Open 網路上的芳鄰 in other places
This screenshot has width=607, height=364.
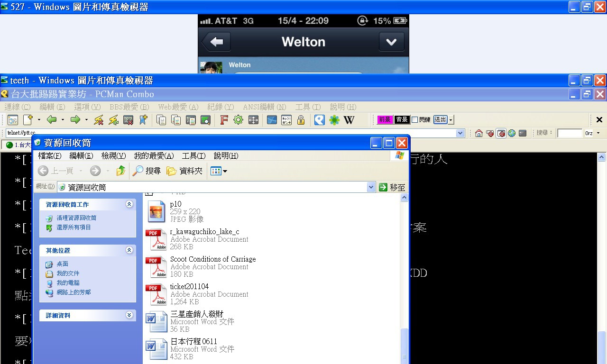click(x=74, y=292)
